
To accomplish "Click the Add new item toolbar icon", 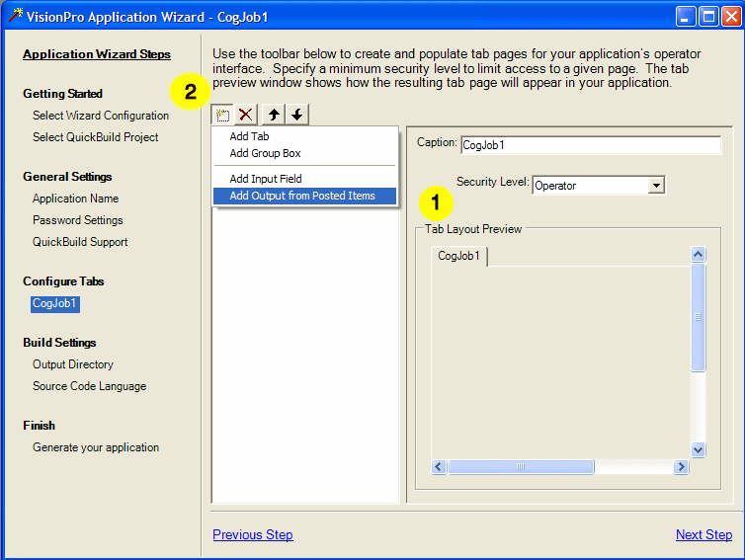I will [223, 116].
